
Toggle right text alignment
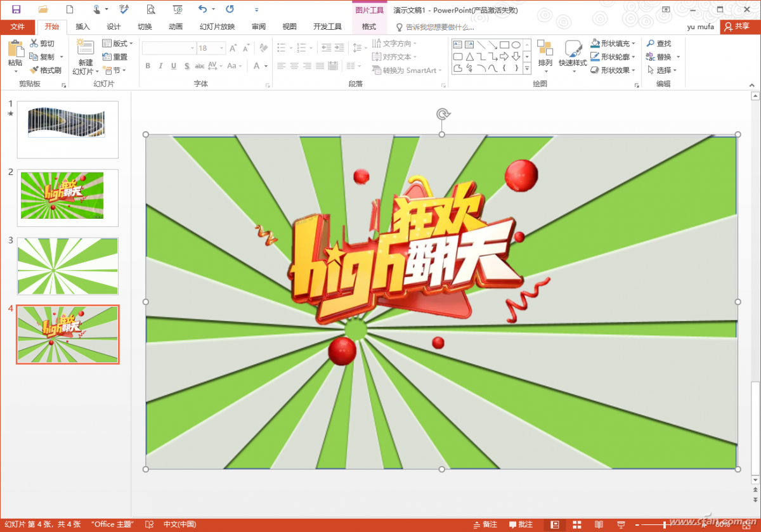tap(307, 66)
